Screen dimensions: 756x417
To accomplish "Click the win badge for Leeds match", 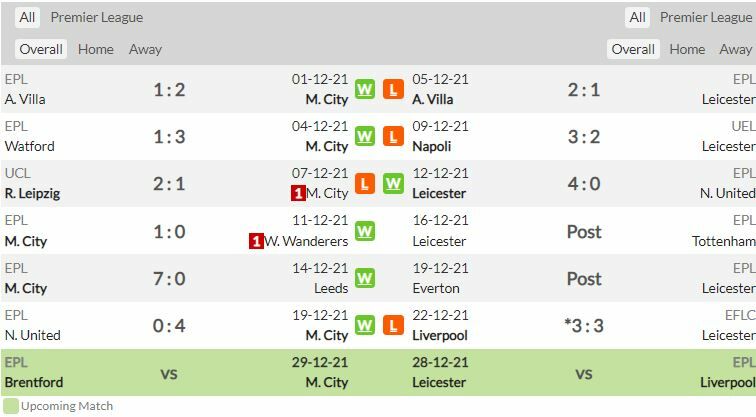I will pos(365,278).
